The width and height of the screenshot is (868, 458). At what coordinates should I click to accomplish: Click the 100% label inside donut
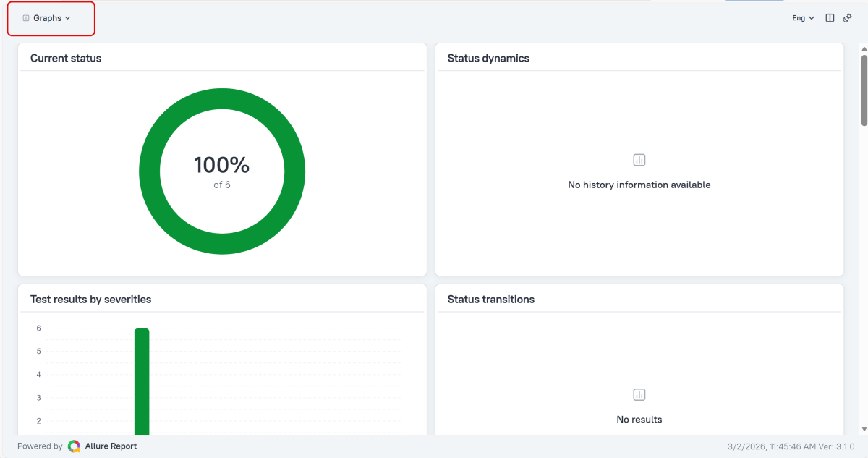[x=221, y=166]
